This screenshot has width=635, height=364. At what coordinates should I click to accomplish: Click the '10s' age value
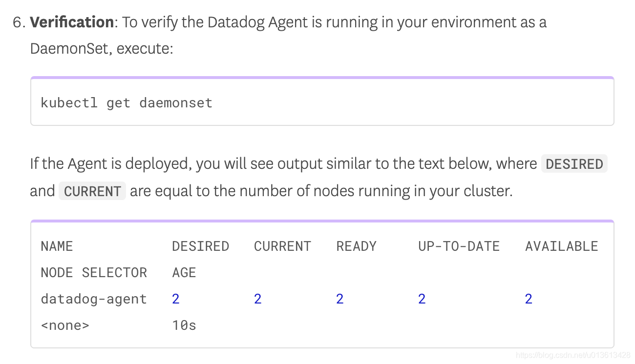[184, 325]
